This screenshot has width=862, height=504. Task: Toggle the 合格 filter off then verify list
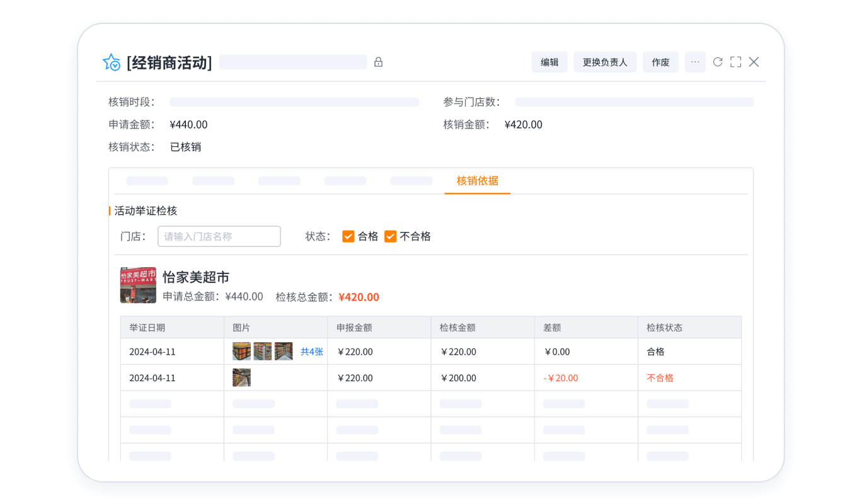point(348,236)
